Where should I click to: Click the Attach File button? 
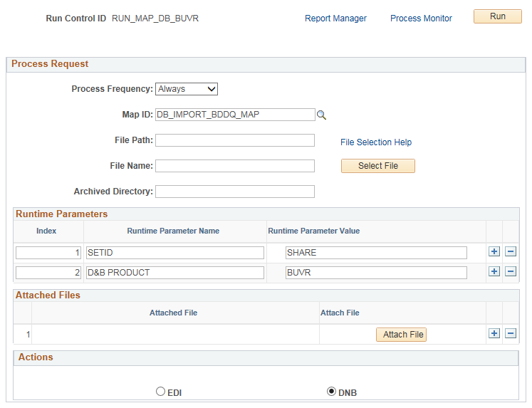pos(401,335)
